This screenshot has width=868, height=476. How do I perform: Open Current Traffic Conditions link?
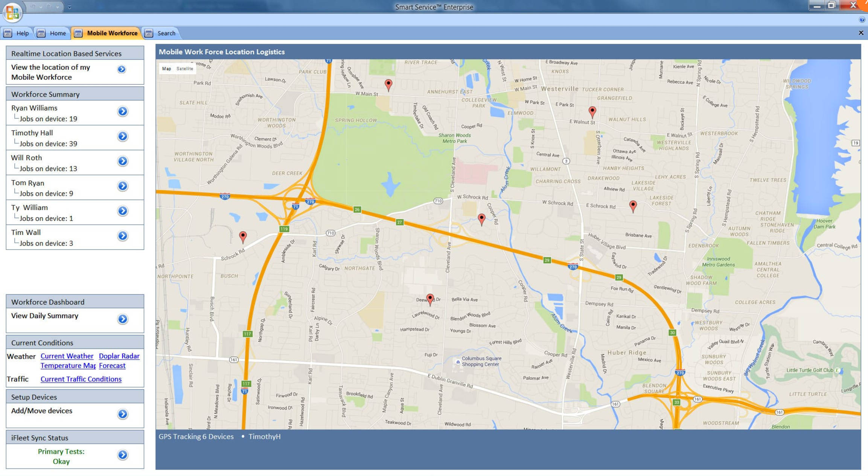tap(81, 379)
